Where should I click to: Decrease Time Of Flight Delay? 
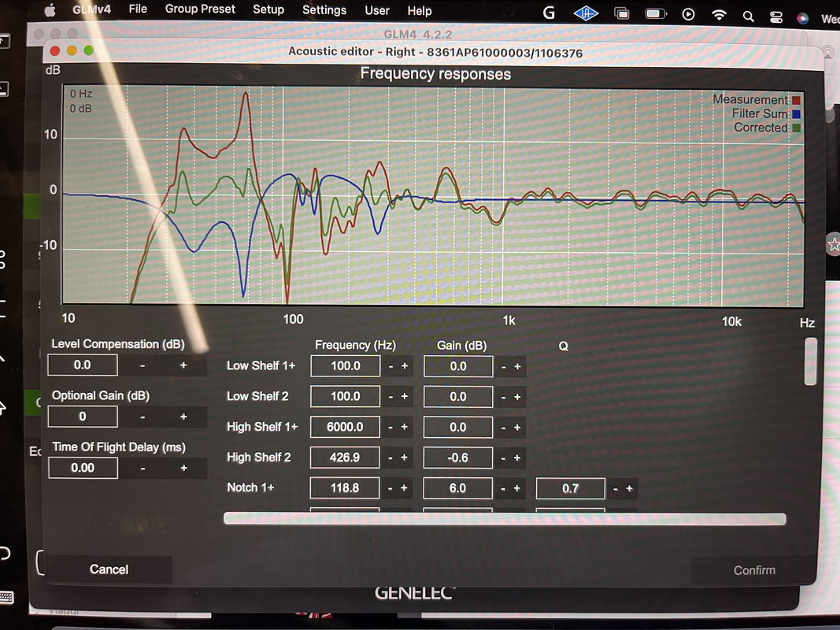pyautogui.click(x=142, y=469)
